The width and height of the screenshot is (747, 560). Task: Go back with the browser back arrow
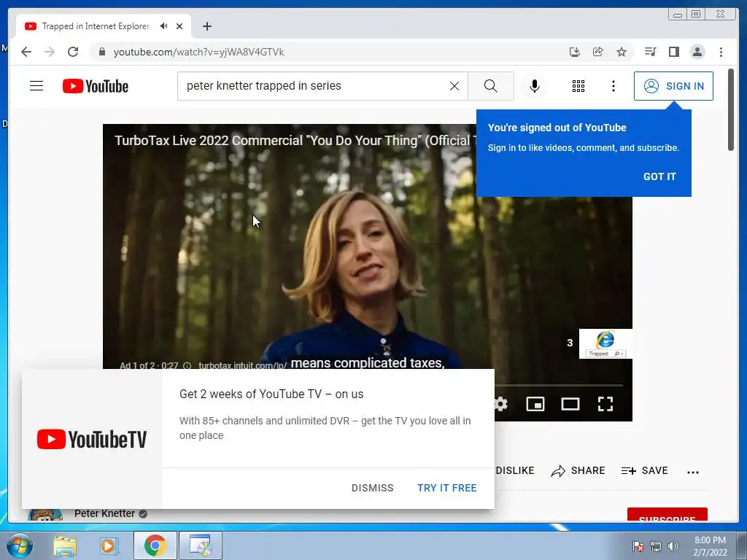[x=26, y=52]
